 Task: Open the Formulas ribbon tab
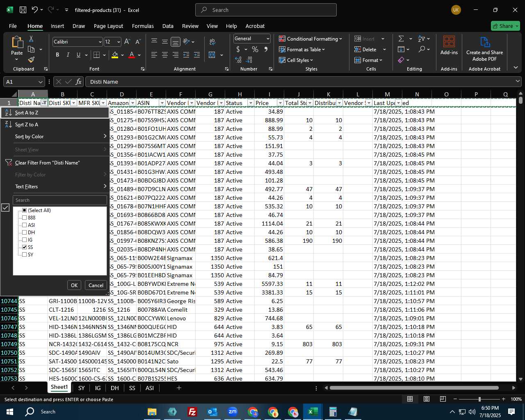pos(143,26)
